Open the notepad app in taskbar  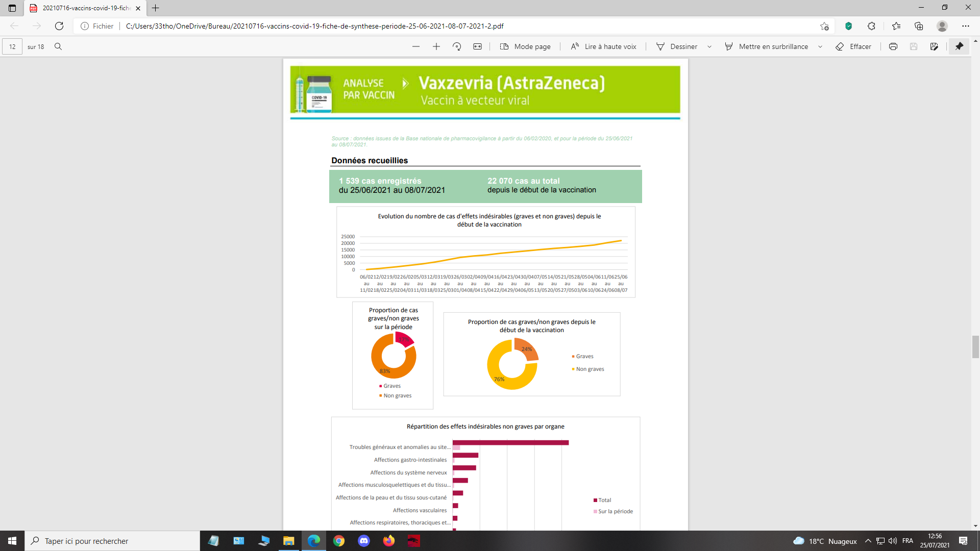point(213,541)
